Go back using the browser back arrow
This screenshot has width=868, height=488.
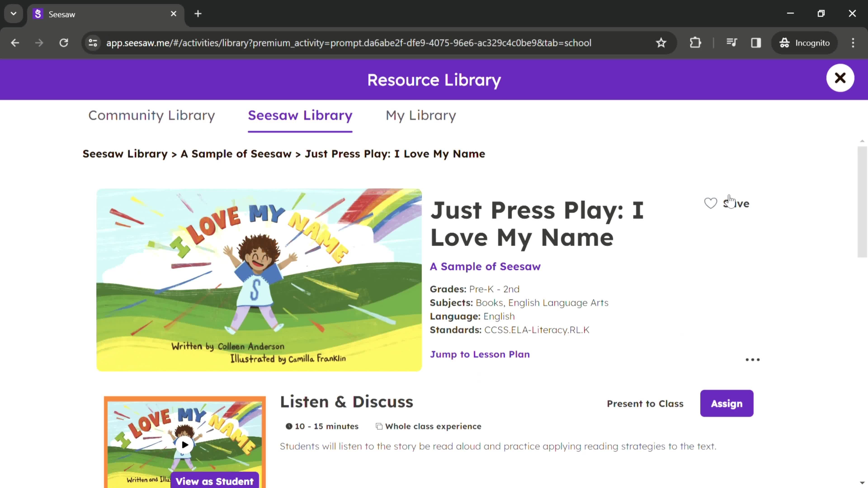(15, 43)
